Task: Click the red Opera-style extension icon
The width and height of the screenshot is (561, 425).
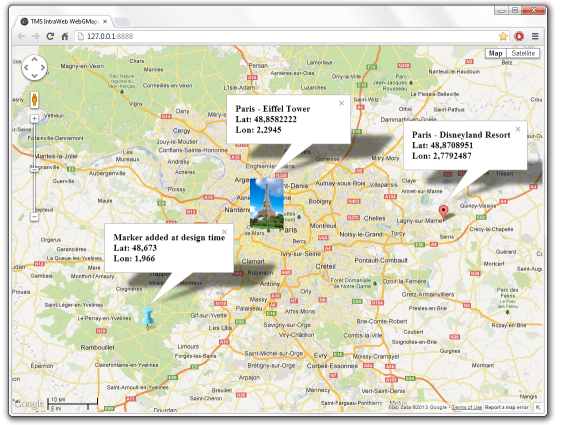Action: 519,36
